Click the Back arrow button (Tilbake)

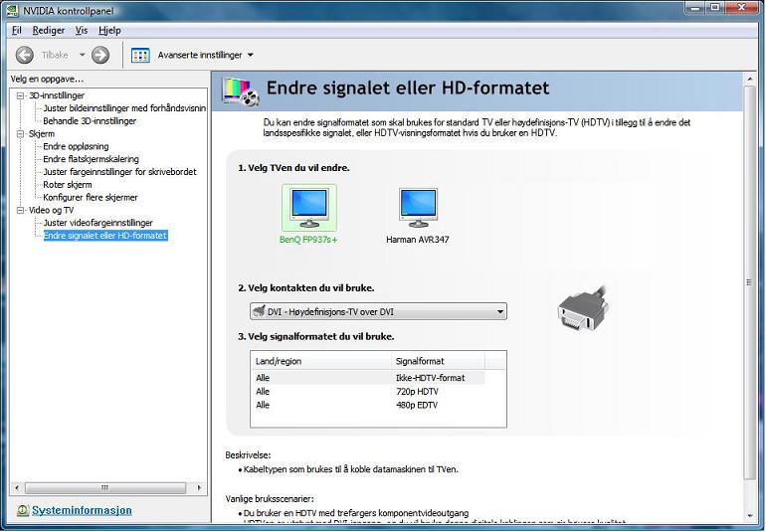point(25,55)
